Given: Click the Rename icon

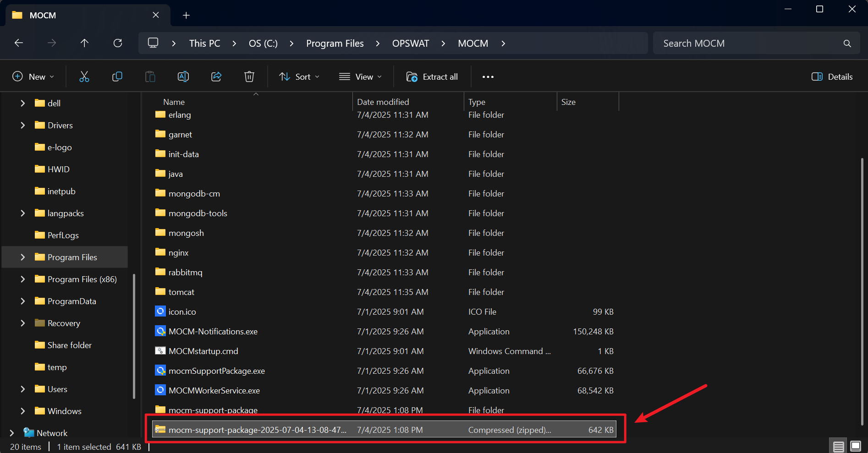Looking at the screenshot, I should [183, 76].
